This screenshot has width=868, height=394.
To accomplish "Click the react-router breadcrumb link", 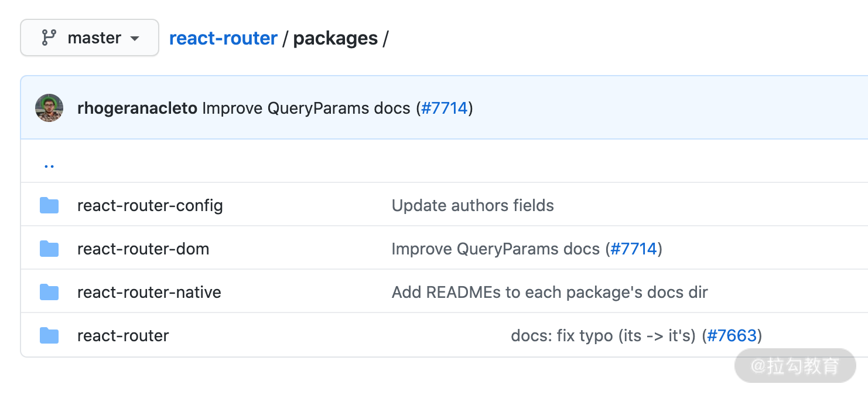I will tap(223, 38).
